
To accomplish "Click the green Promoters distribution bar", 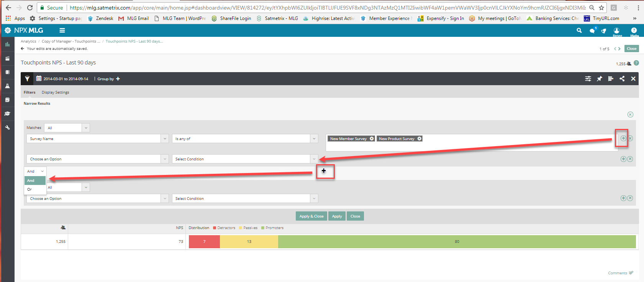I will [457, 242].
